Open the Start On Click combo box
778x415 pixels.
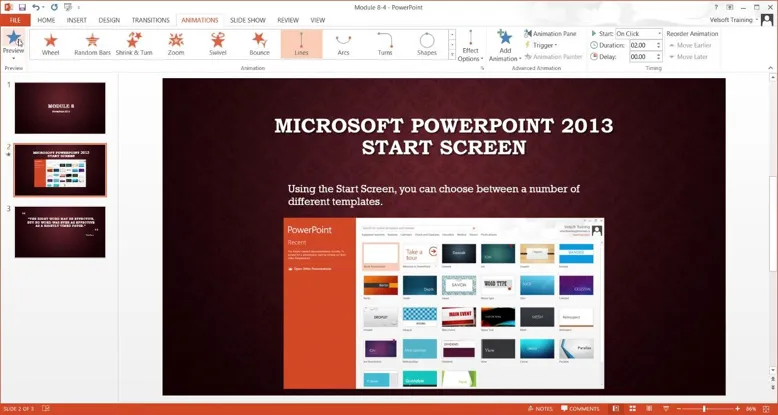pyautogui.click(x=639, y=34)
